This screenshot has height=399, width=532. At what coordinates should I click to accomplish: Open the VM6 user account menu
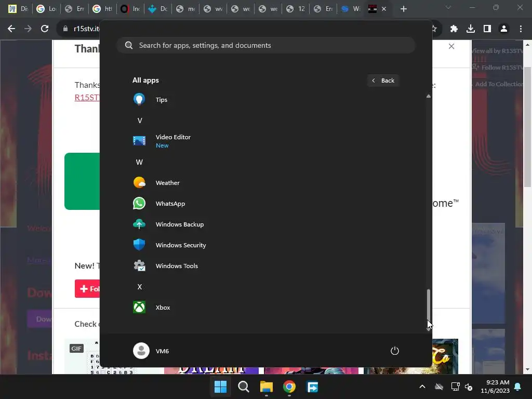[151, 351]
